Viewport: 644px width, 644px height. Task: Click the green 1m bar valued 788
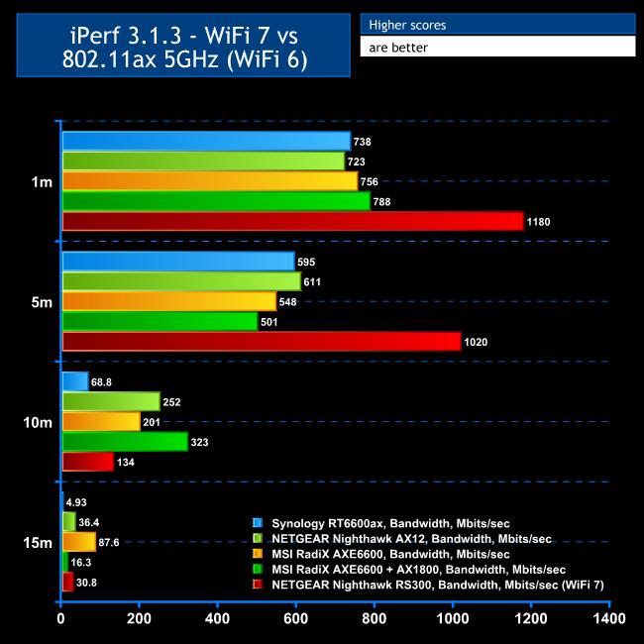tap(216, 201)
